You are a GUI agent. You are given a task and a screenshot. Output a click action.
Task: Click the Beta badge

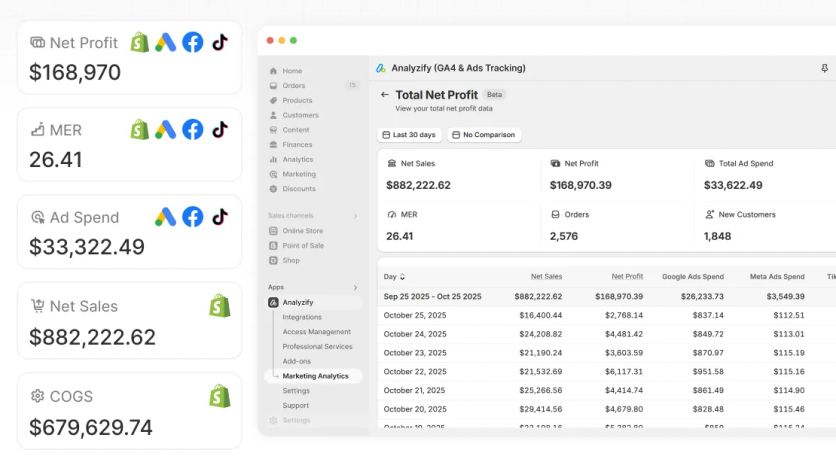[x=494, y=94]
